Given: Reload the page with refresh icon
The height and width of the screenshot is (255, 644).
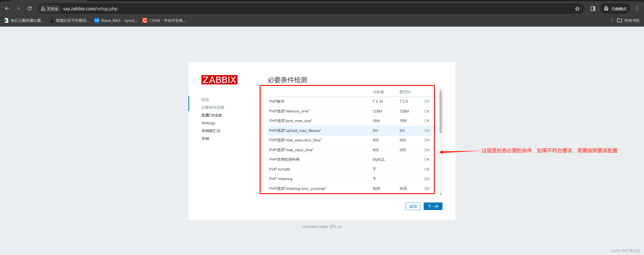Looking at the screenshot, I should (29, 9).
